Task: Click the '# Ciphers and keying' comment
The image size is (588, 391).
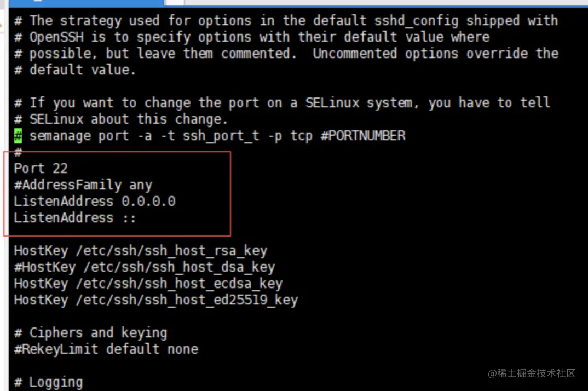Action: tap(90, 333)
